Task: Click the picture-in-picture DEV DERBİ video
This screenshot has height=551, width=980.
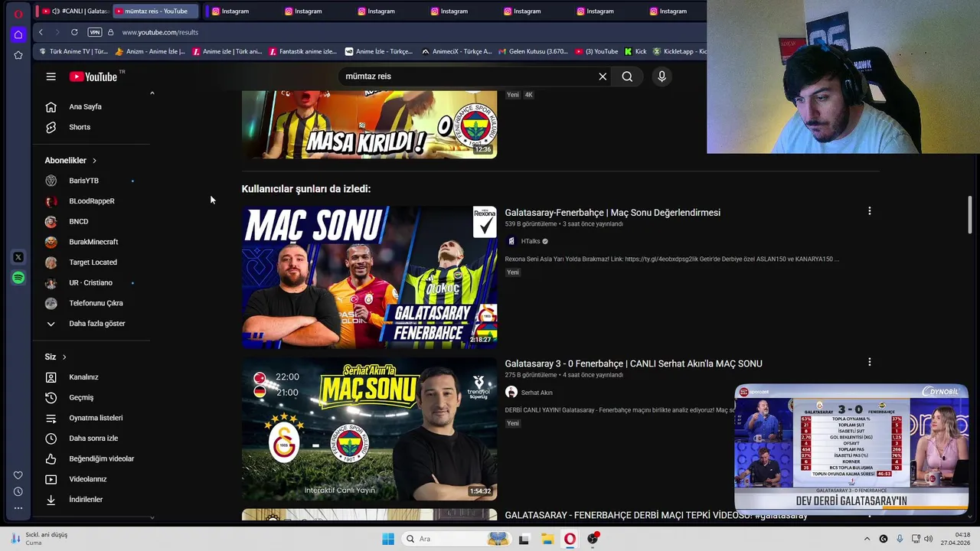Action: pos(851,448)
